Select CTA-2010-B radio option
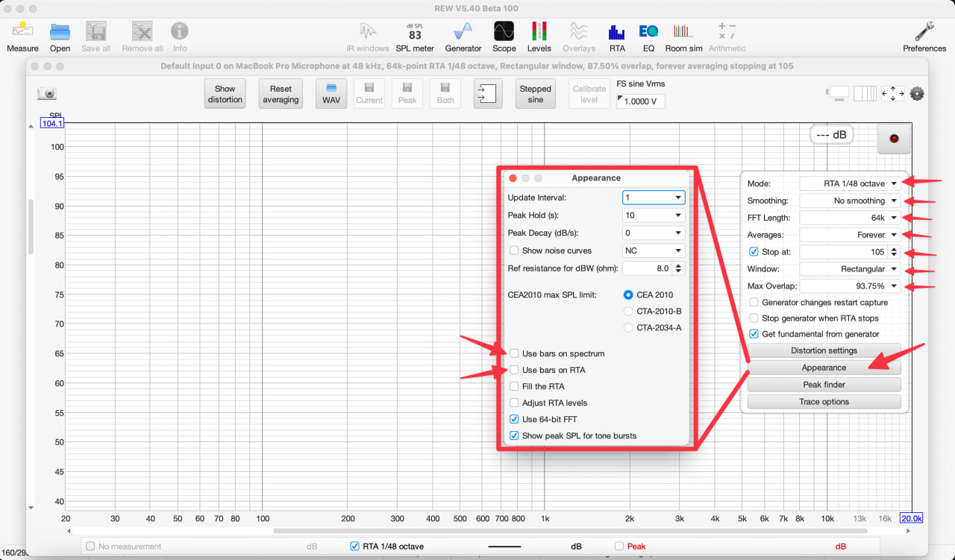The width and height of the screenshot is (955, 560). tap(628, 311)
